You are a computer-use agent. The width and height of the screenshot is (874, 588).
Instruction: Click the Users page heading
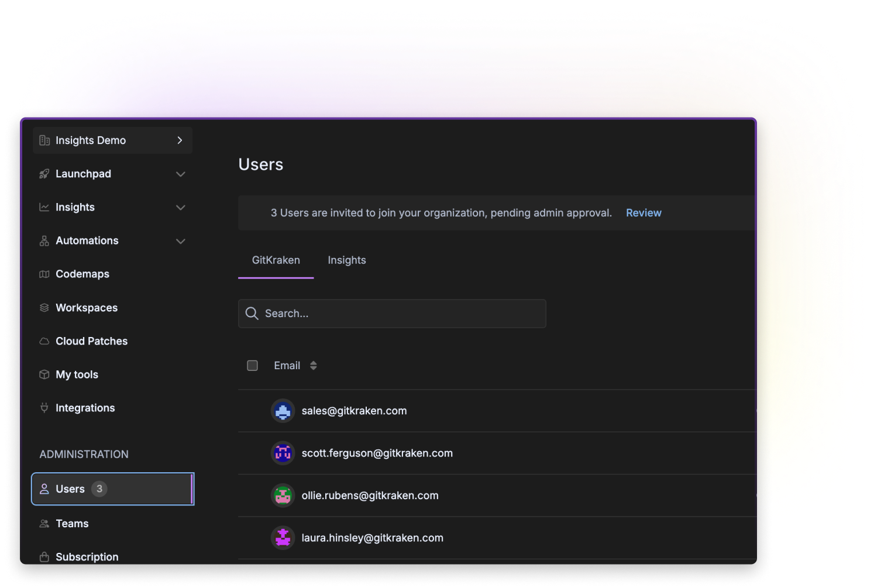tap(261, 164)
